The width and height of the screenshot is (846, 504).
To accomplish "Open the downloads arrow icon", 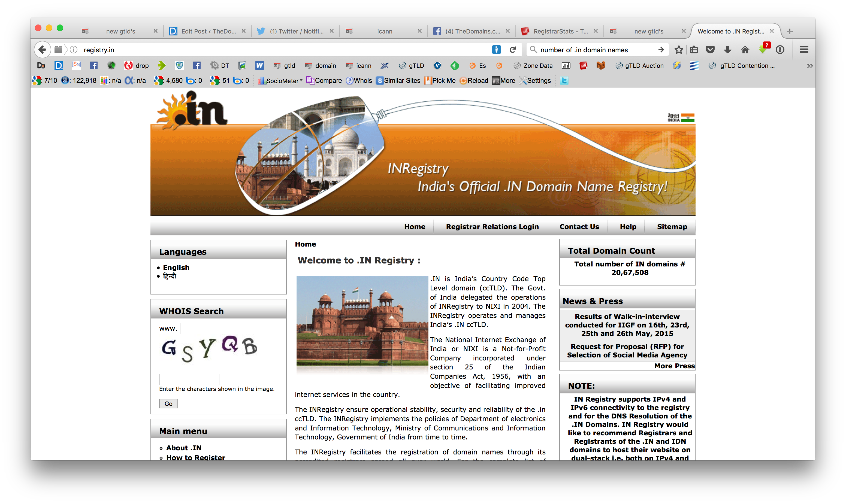I will 727,50.
